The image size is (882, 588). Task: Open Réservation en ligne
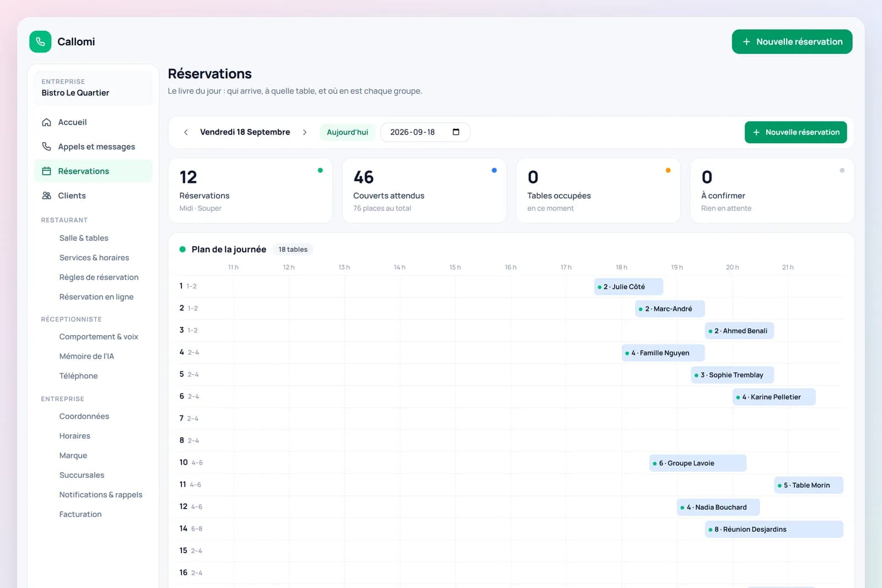(x=96, y=297)
